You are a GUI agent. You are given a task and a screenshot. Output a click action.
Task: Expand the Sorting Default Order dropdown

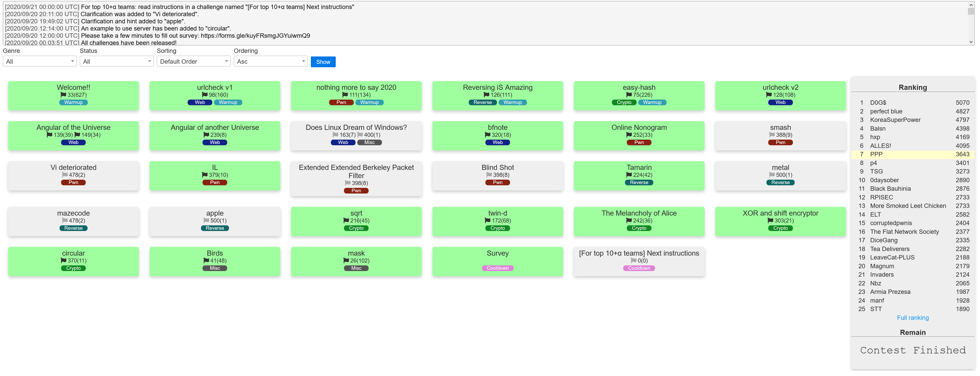point(193,61)
